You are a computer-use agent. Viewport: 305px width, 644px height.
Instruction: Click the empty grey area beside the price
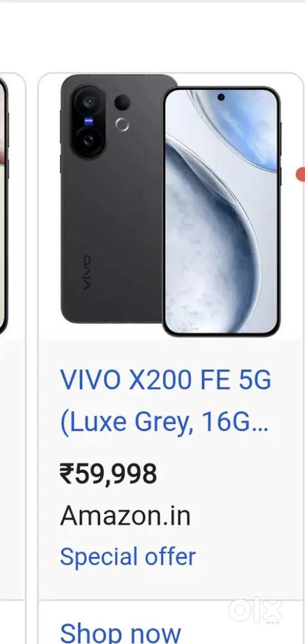click(230, 473)
